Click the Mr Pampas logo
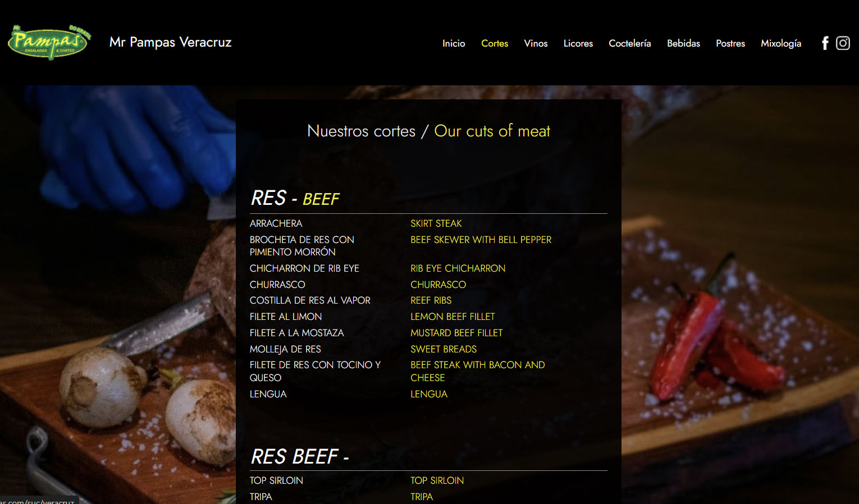Screen dimensions: 859x504 tap(49, 43)
